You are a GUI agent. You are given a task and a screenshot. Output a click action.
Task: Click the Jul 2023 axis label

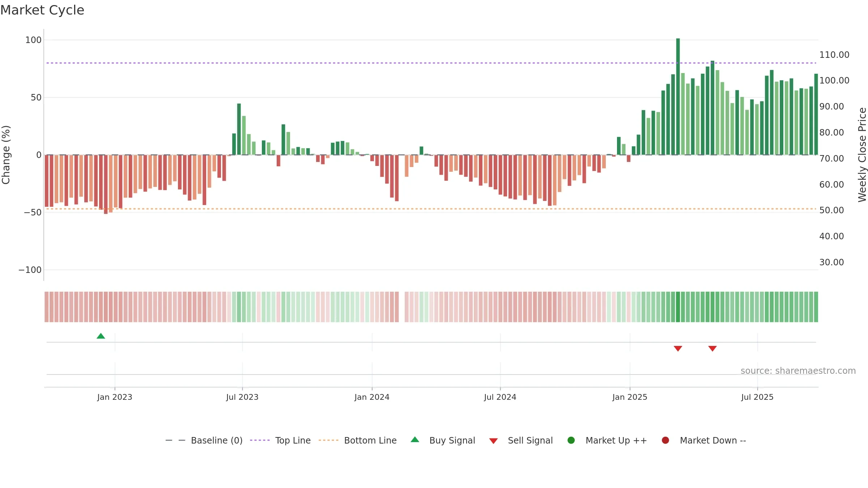click(242, 397)
